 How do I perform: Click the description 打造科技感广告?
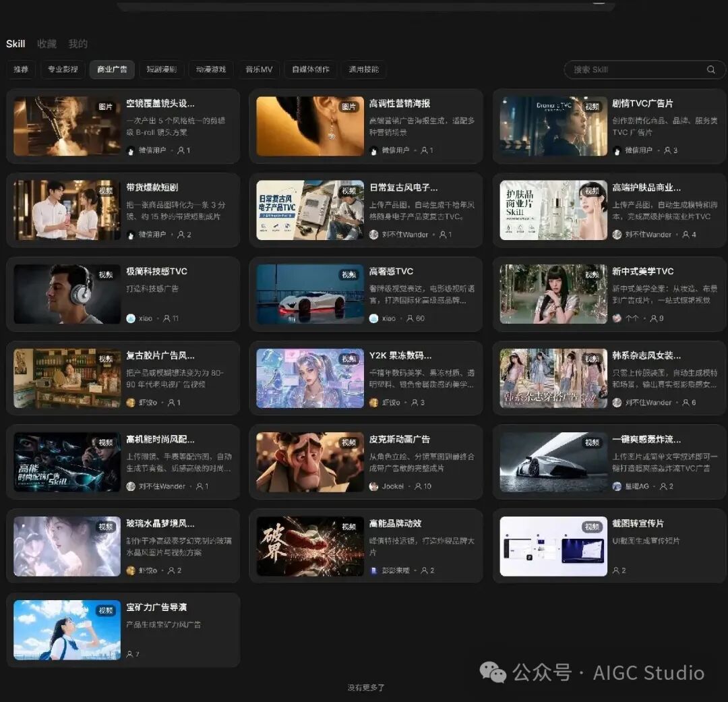pyautogui.click(x=152, y=289)
